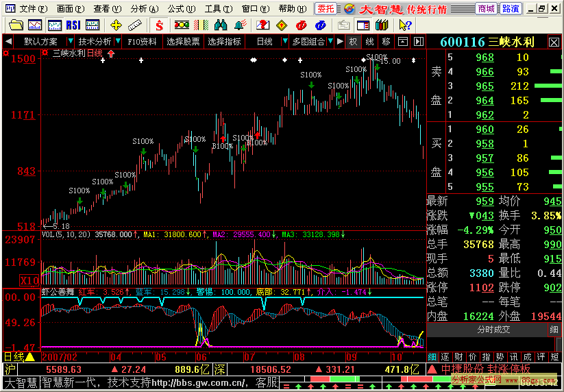Click the open folder toolbar icon
Viewport: 564px width, 392px height.
coord(16,25)
